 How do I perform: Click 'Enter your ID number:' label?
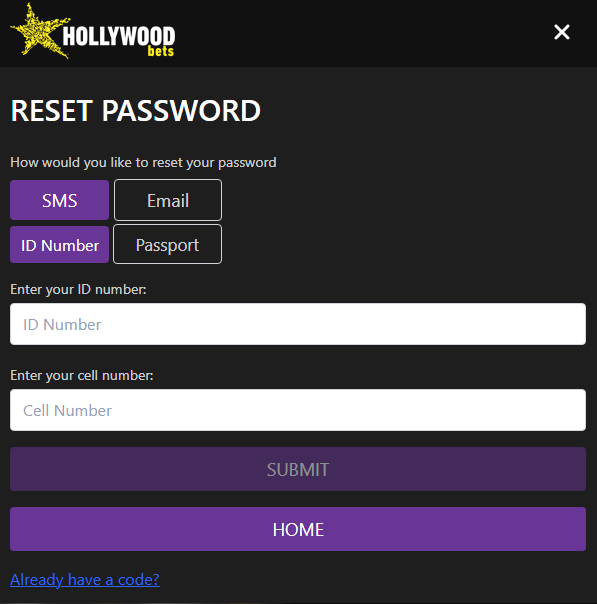(78, 289)
